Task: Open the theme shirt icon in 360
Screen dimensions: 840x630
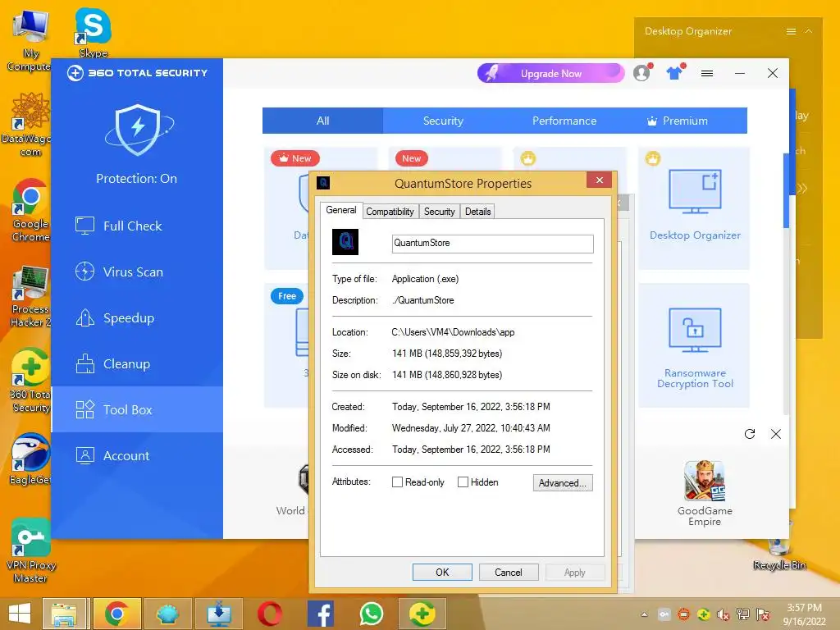Action: 675,72
